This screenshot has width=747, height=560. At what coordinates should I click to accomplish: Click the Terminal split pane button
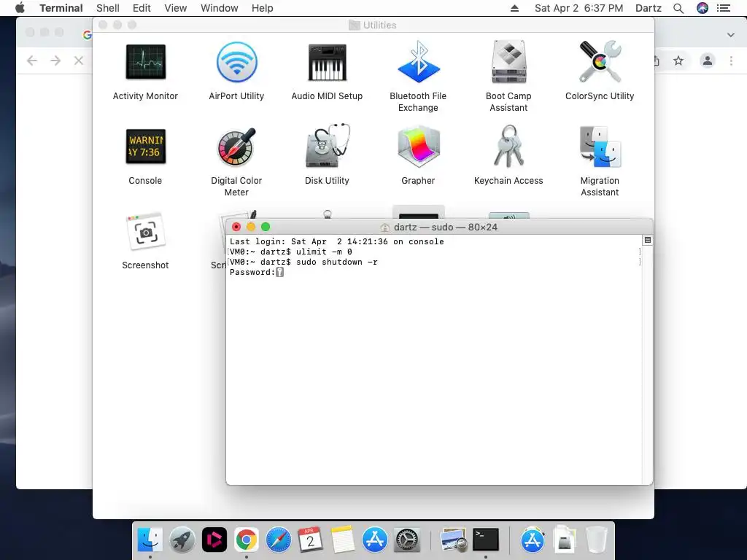[648, 240]
